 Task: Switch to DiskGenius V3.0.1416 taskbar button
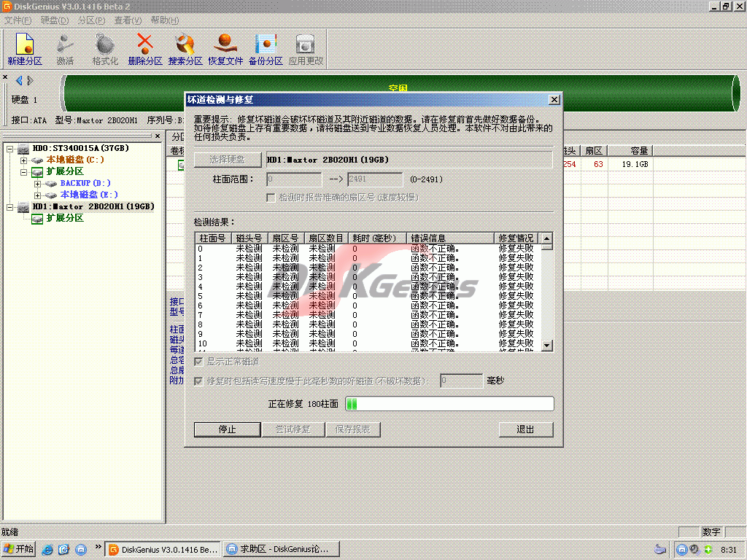163,550
